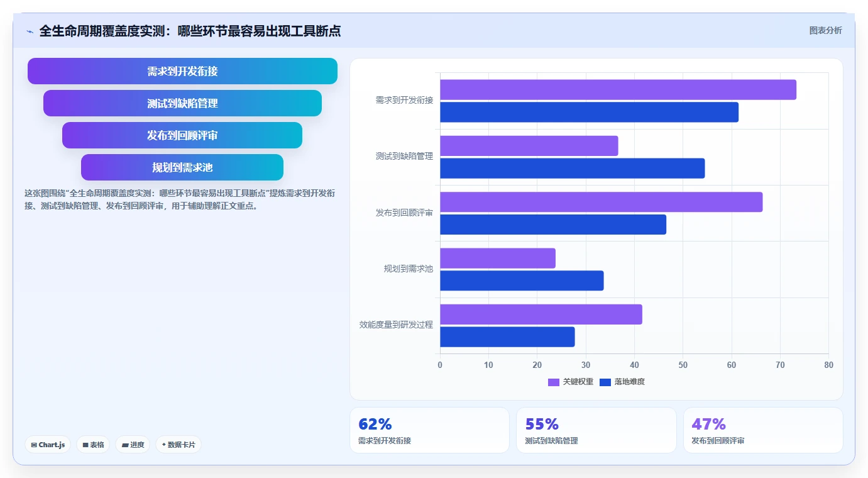Screen dimensions: 868x478
Task: Click the Chart.js tag chip
Action: click(x=48, y=445)
